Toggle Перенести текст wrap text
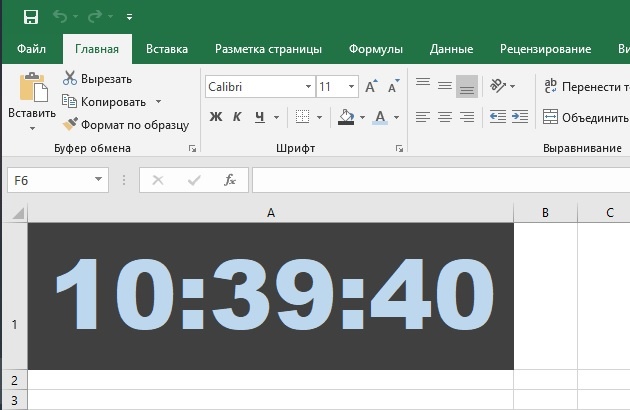The height and width of the screenshot is (410, 630). (586, 86)
